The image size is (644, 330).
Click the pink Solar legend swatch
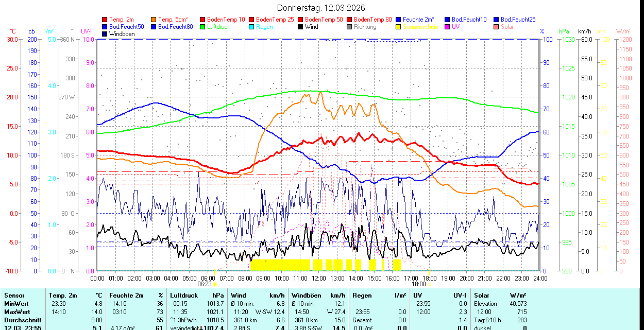coord(497,27)
